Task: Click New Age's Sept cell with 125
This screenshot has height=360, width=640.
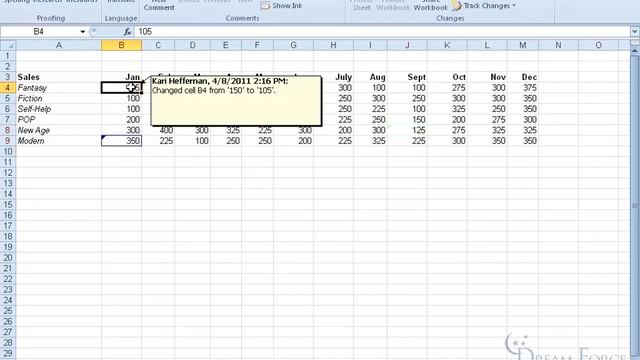Action: tap(407, 130)
